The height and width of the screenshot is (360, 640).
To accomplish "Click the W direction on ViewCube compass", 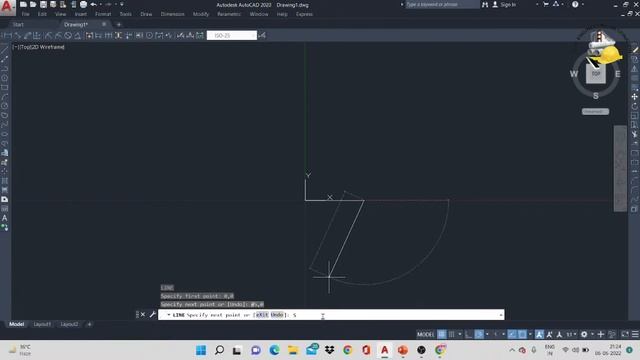I will click(x=574, y=74).
